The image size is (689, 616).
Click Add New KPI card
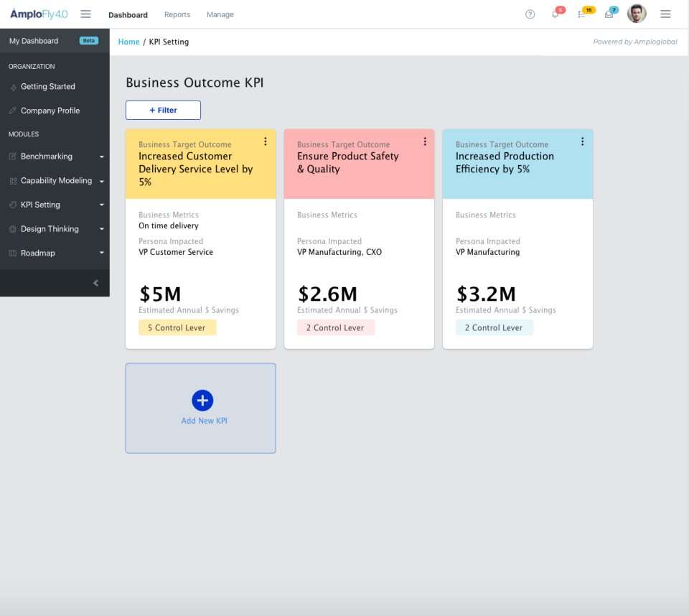(x=202, y=408)
